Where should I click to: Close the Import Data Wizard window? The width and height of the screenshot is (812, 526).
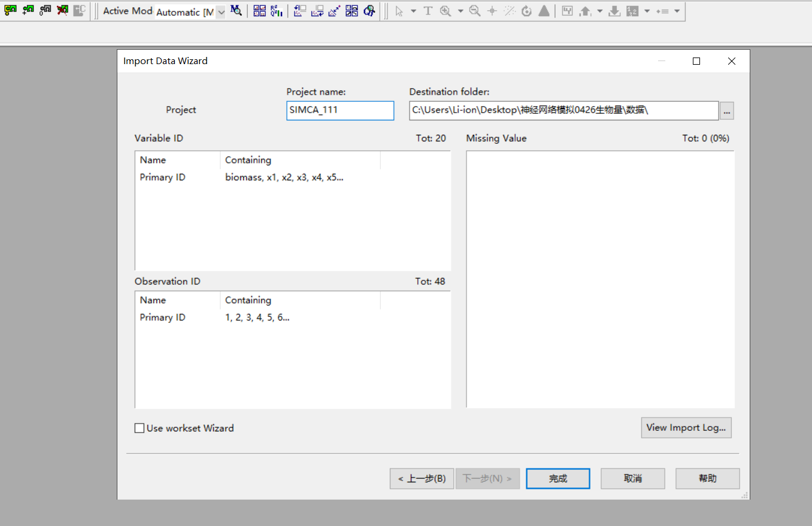(x=732, y=61)
